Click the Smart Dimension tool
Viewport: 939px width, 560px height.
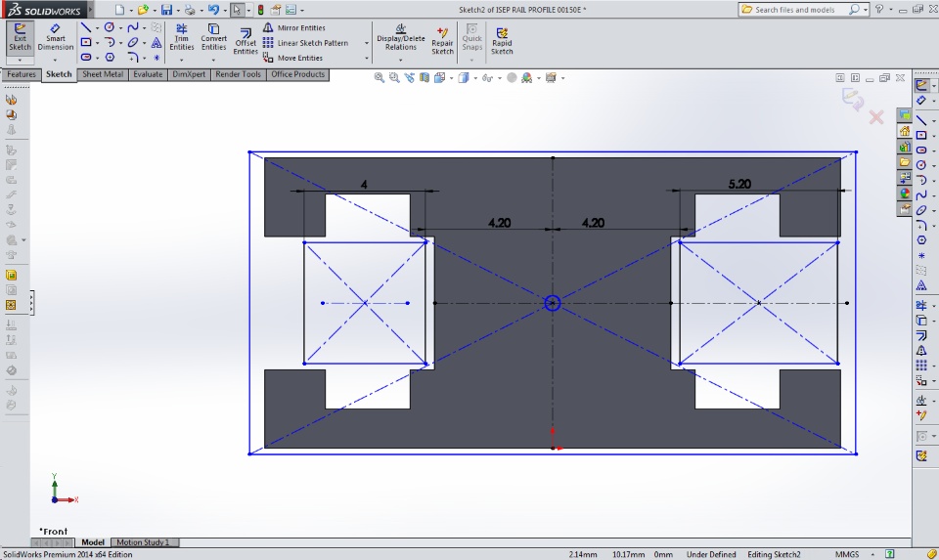55,38
